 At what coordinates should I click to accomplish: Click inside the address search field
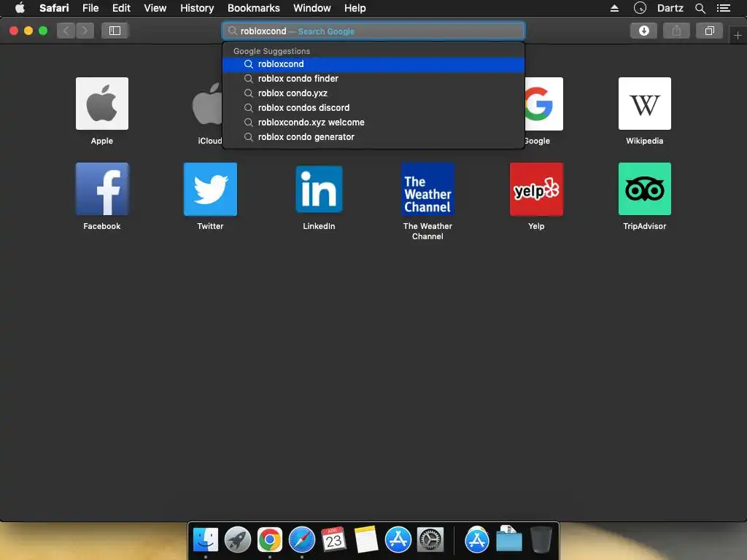373,31
